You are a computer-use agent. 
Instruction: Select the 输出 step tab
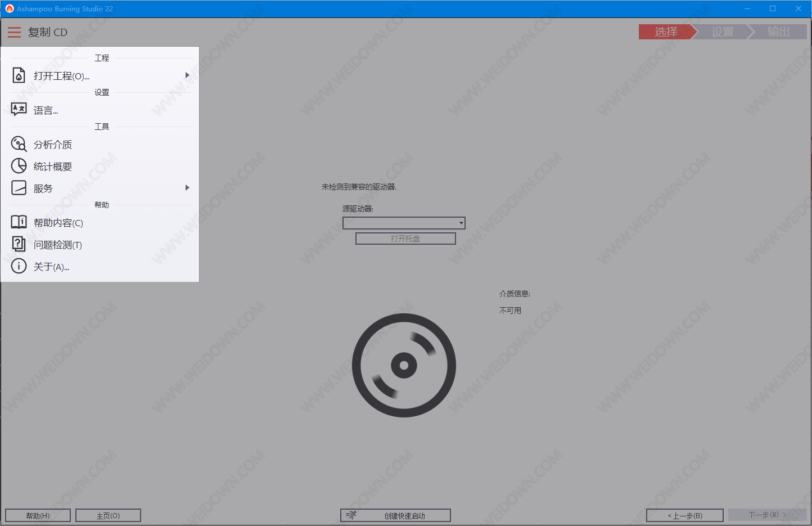click(x=779, y=32)
